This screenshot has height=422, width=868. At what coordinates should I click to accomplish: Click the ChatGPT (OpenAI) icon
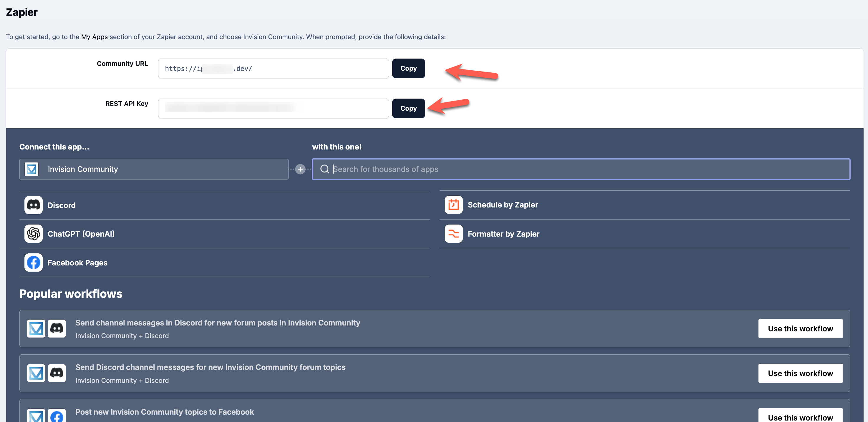click(x=33, y=234)
